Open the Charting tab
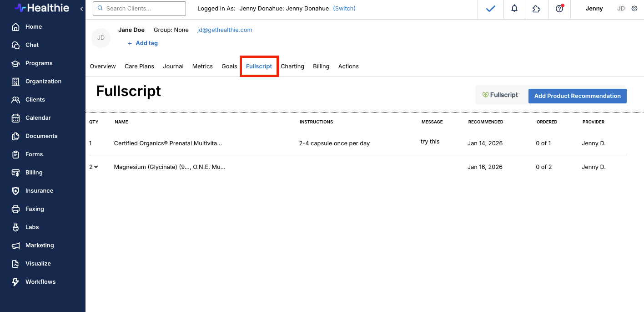This screenshot has height=312, width=644. click(292, 66)
